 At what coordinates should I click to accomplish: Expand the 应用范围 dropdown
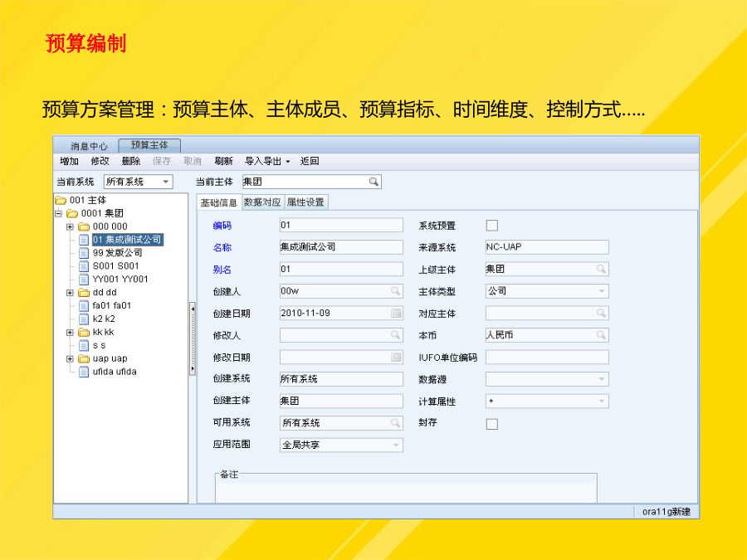pyautogui.click(x=396, y=446)
